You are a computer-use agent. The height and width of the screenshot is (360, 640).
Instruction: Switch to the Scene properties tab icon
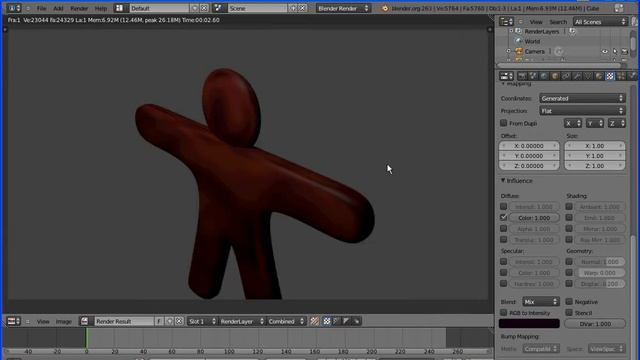(x=533, y=76)
